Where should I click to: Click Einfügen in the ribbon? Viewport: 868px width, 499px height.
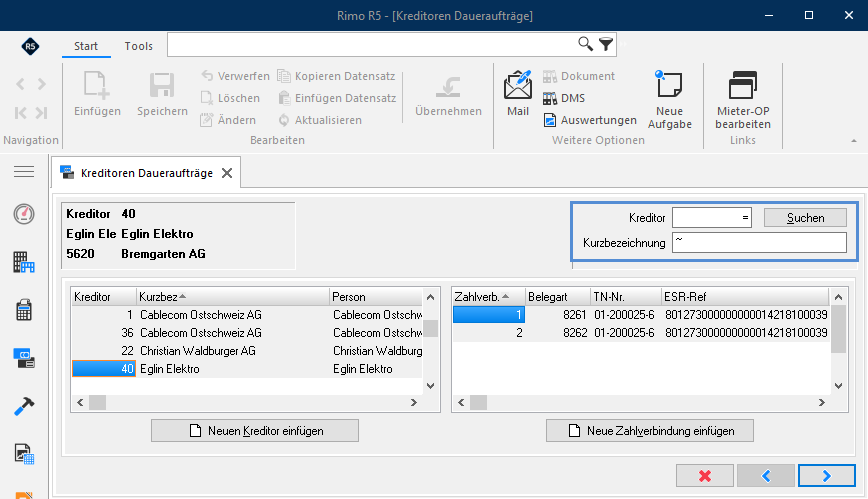97,94
